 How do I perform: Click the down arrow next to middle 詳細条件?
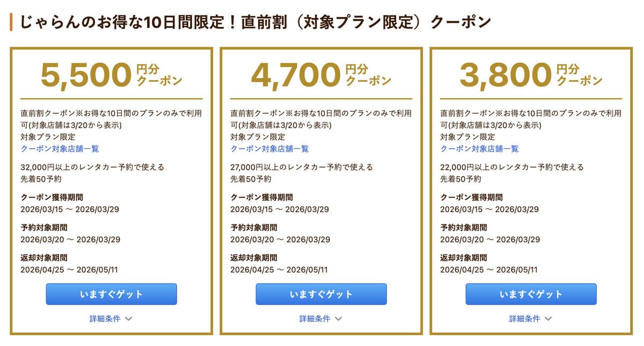point(338,318)
